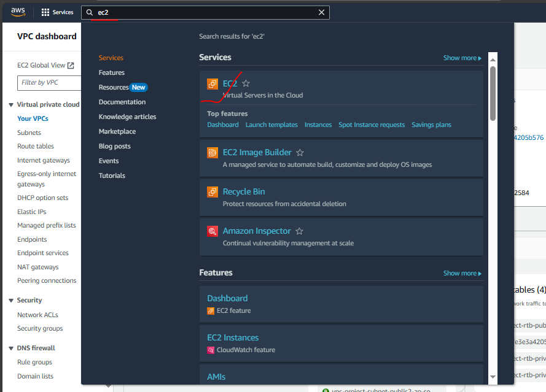Select the Tutorials filter category

pos(112,175)
